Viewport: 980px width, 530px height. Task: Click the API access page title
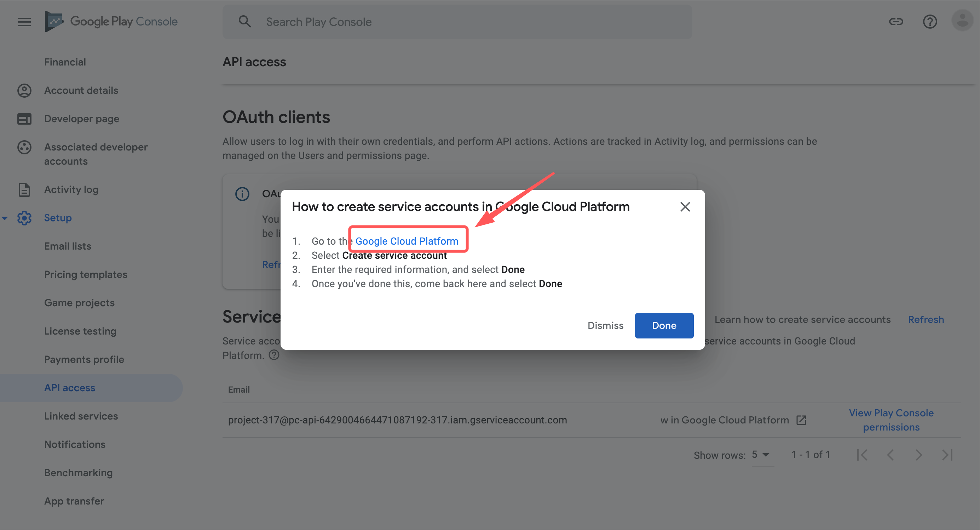click(254, 62)
